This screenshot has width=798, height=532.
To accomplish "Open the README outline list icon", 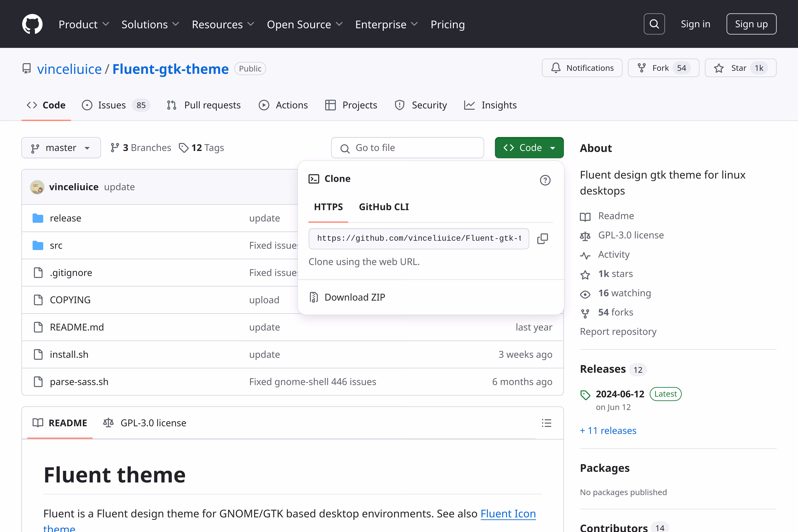I will pos(546,423).
